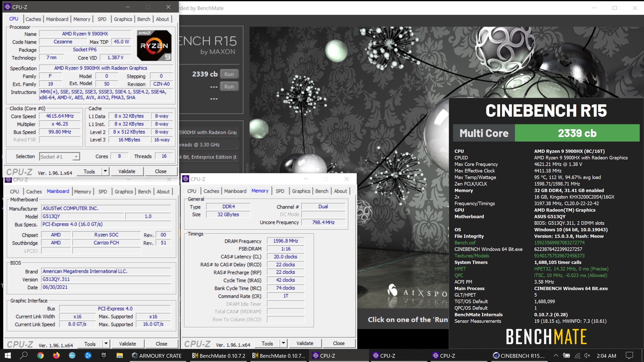
Task: Open Caches tab in top CPU-Z window
Action: pyautogui.click(x=33, y=19)
